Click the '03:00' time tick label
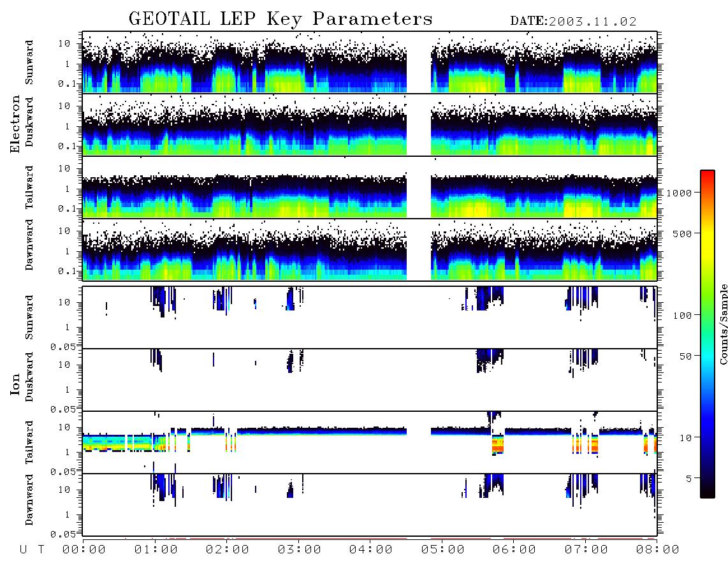Screen dimensions: 728x561 coord(300,550)
